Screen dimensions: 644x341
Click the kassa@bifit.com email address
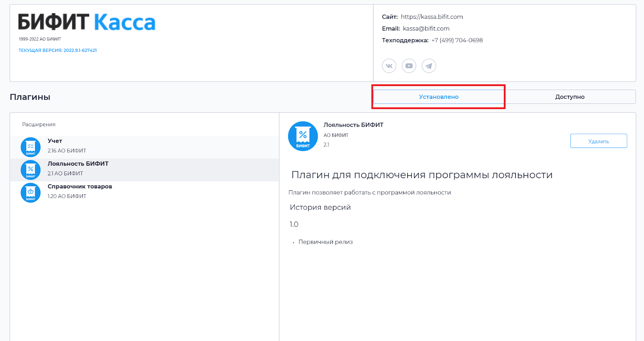(x=426, y=29)
